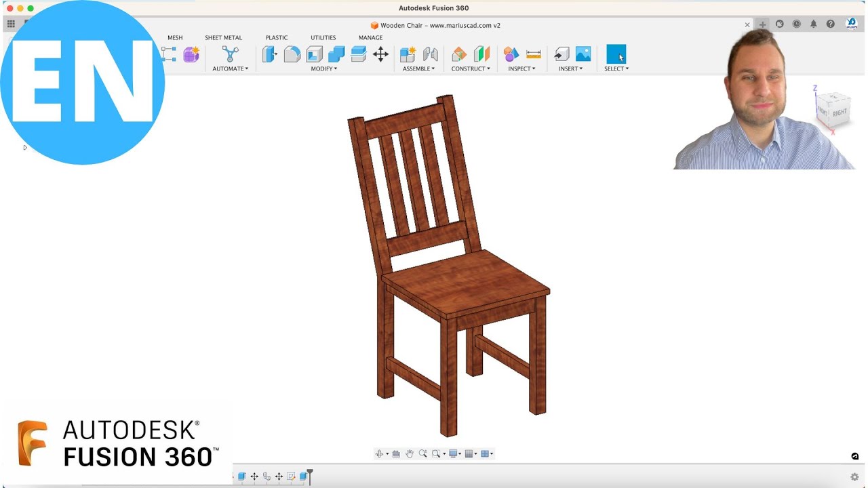Open the INSERT dropdown menu
Screen dimensions: 868x488
click(571, 68)
